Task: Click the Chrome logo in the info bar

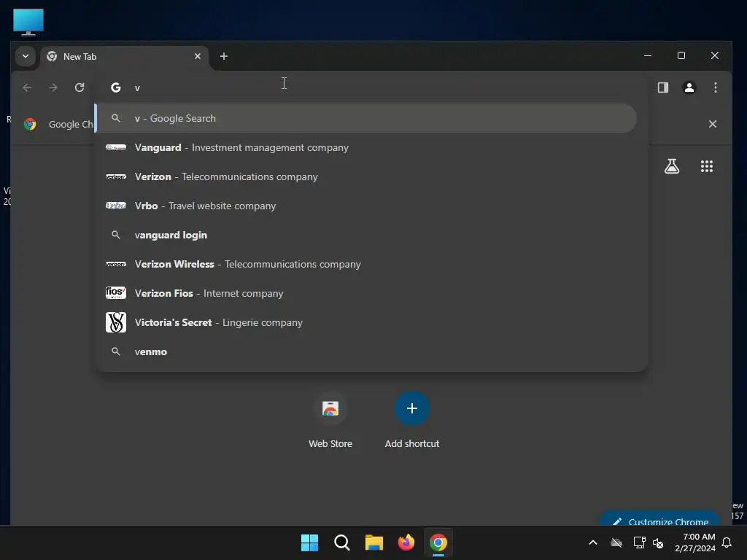Action: click(x=30, y=124)
